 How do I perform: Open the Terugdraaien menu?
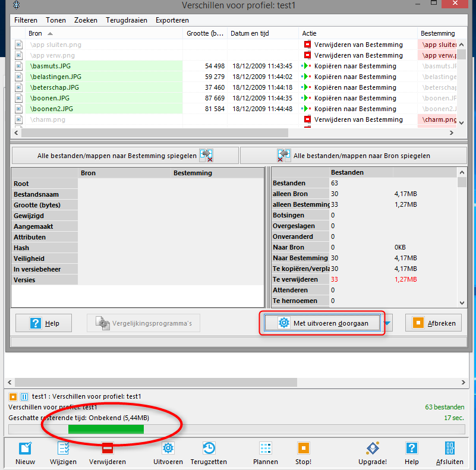pyautogui.click(x=127, y=20)
